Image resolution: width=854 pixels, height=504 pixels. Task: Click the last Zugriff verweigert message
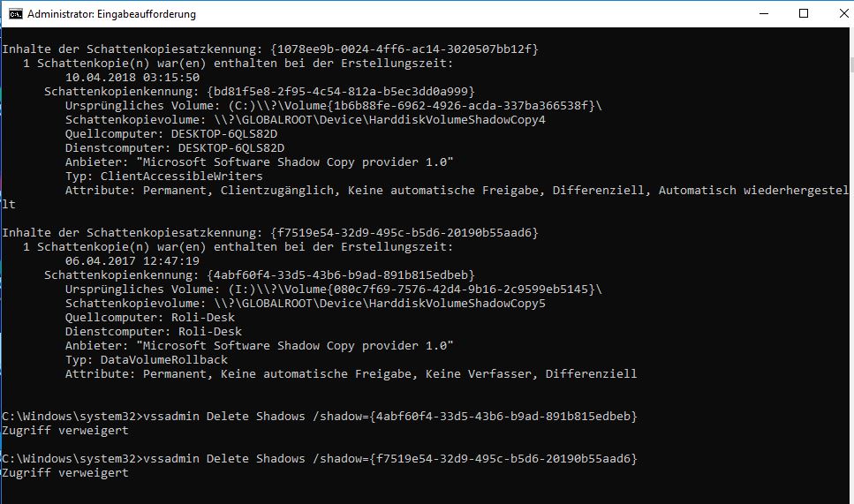tap(65, 473)
